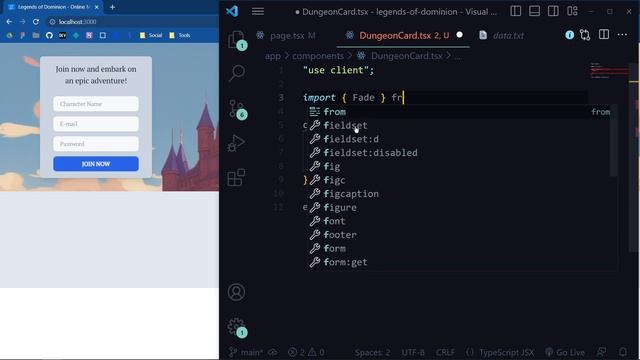The width and height of the screenshot is (640, 360).
Task: Open the Manage gear icon
Action: tap(236, 327)
